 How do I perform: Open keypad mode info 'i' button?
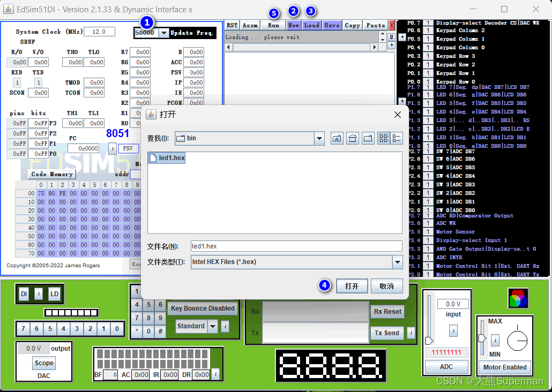[x=225, y=326]
